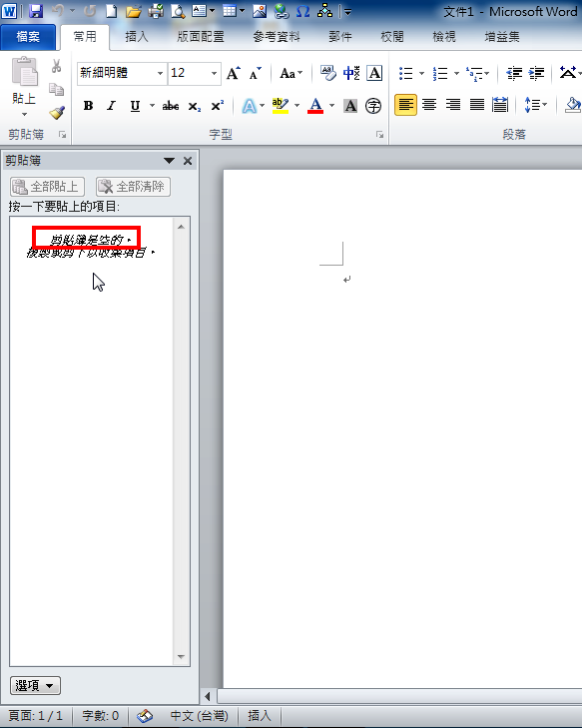Open the 版面配置 tab

click(201, 37)
